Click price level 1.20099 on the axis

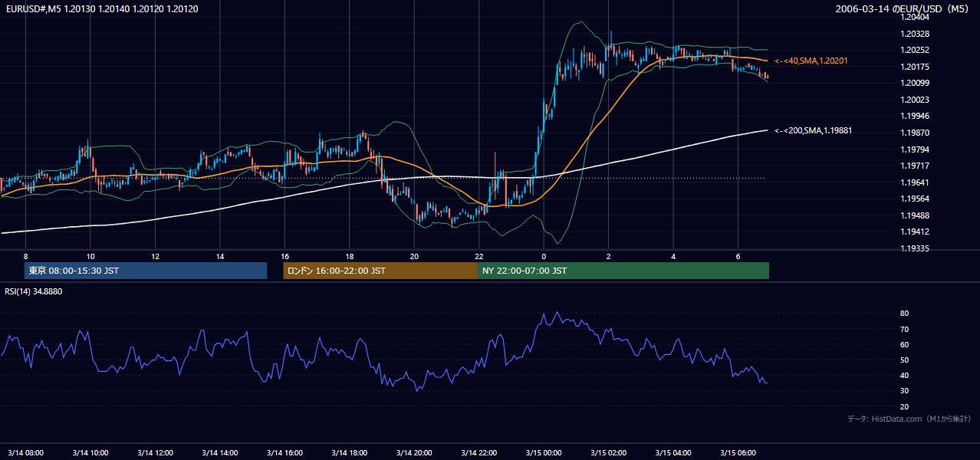915,84
